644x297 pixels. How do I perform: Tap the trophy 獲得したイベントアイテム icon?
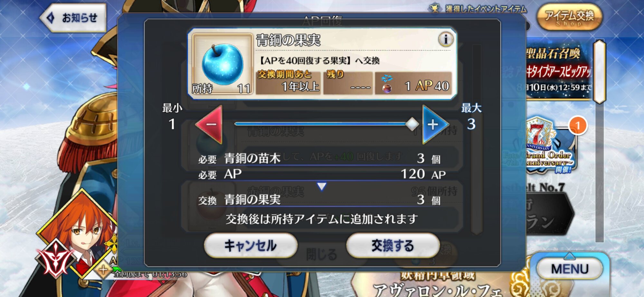click(435, 8)
